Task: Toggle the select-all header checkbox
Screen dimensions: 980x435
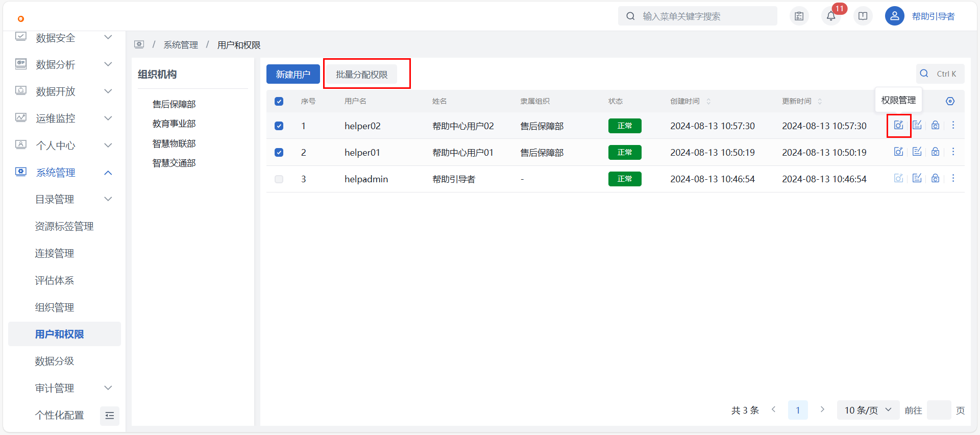Action: pyautogui.click(x=279, y=102)
